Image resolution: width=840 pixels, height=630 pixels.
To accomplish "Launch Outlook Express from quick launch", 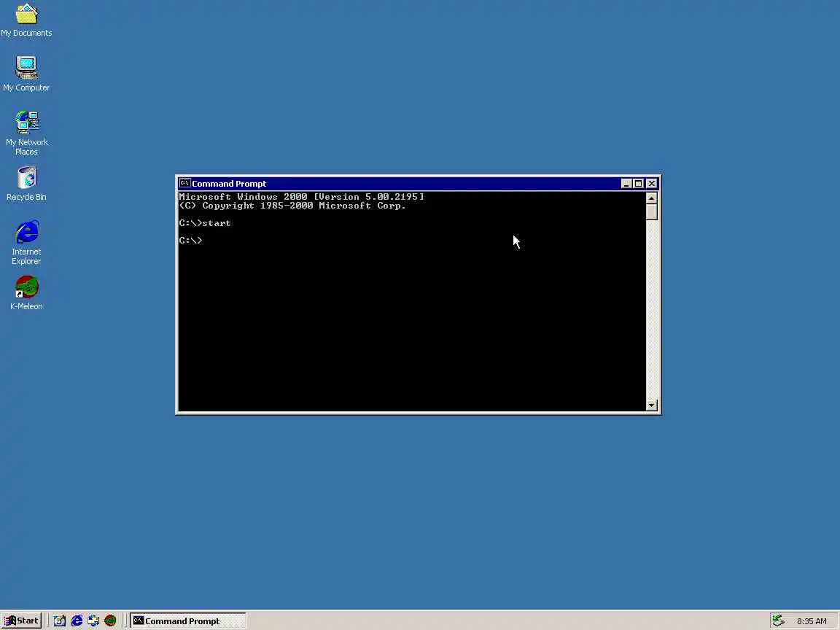I will point(93,621).
